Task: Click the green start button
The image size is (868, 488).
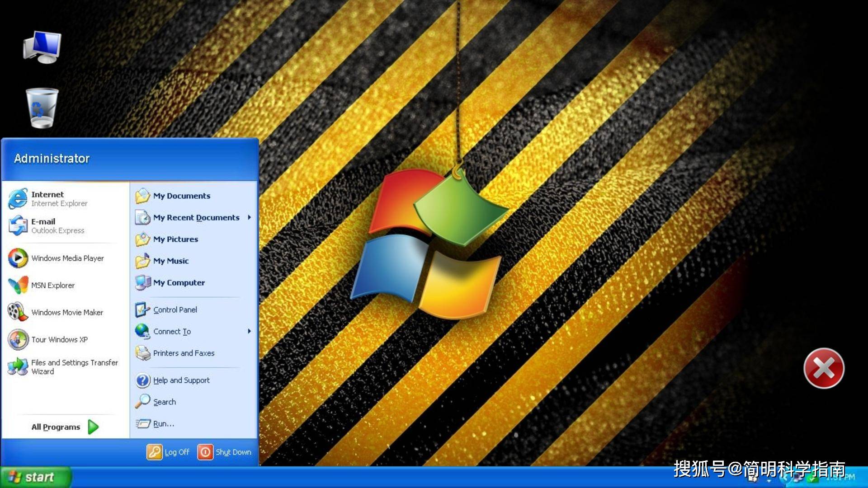Action: [x=35, y=477]
